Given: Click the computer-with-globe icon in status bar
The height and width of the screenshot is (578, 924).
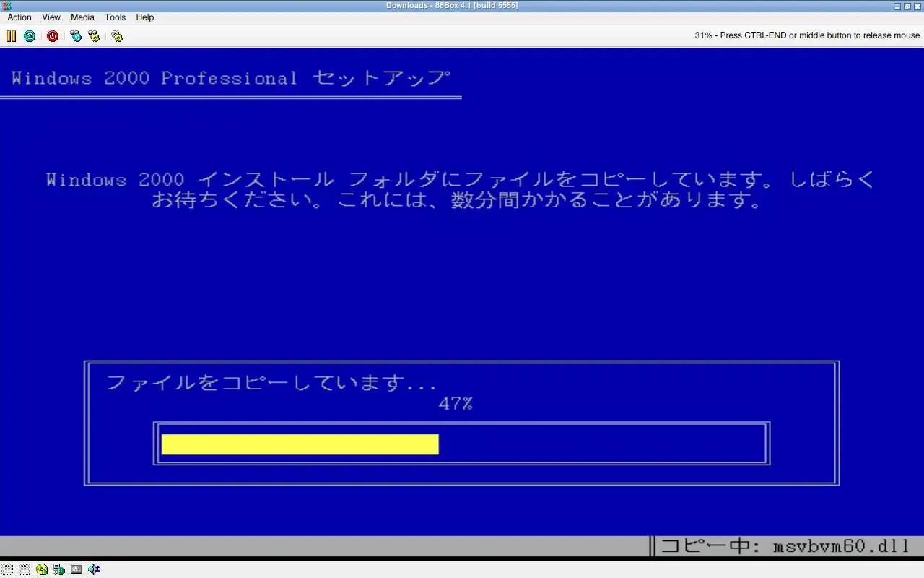Looking at the screenshot, I should coord(59,569).
